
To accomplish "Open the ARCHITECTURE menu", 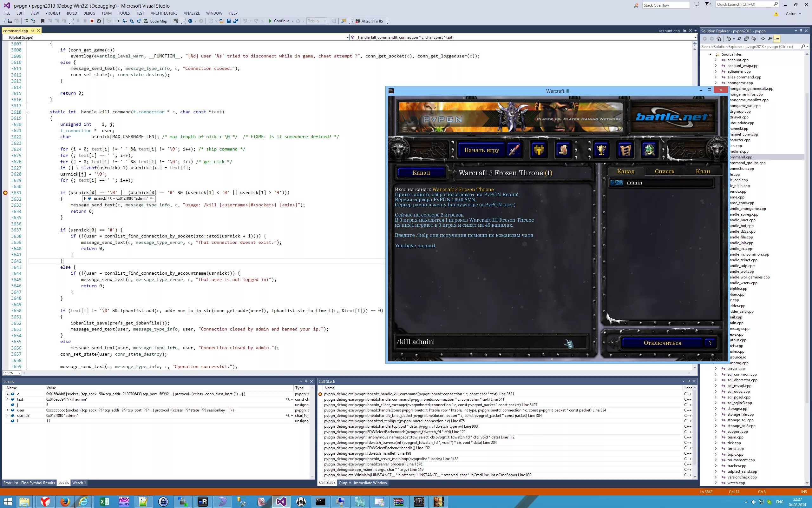I will (164, 13).
